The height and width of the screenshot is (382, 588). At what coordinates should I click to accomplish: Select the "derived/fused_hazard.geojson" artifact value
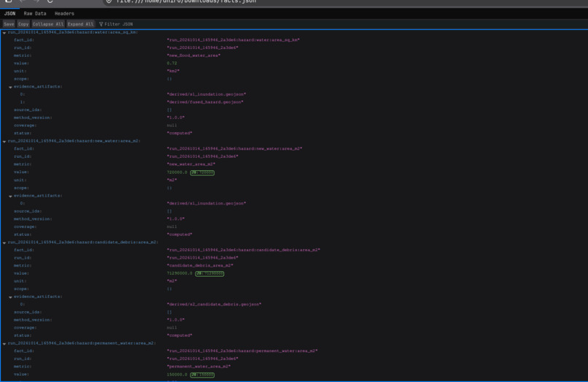pyautogui.click(x=205, y=102)
